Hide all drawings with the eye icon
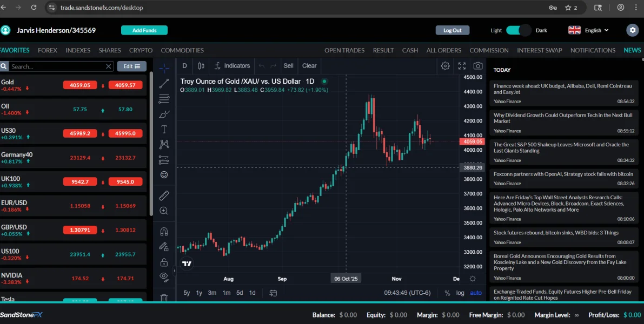 pos(164,277)
